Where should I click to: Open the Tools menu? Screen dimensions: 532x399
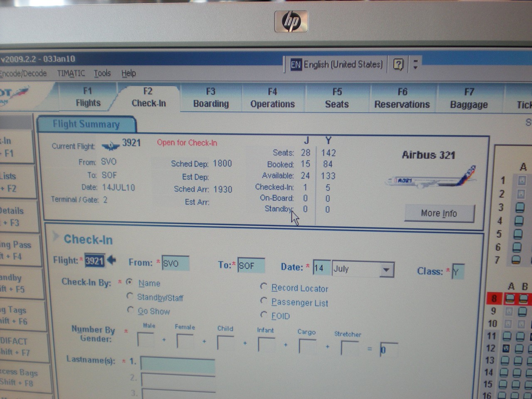102,73
